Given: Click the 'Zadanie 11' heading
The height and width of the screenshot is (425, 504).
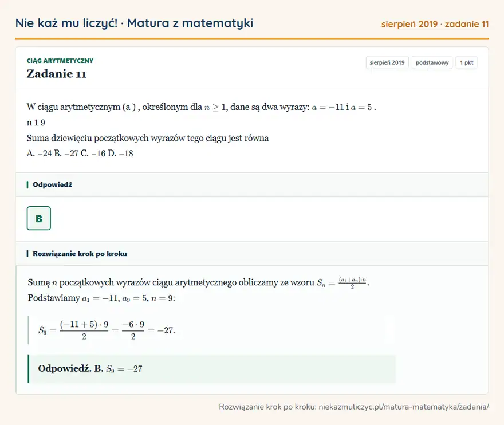Looking at the screenshot, I should 56,74.
